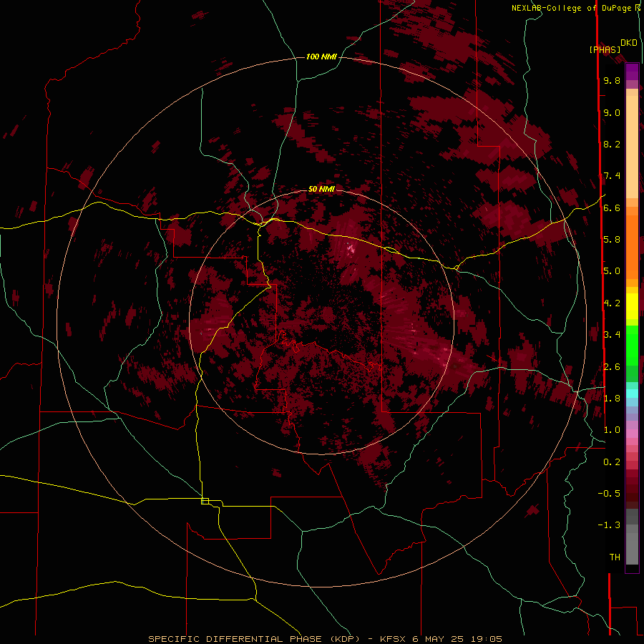Click the 100 NMI range ring label
The height and width of the screenshot is (644, 644).
pos(321,57)
